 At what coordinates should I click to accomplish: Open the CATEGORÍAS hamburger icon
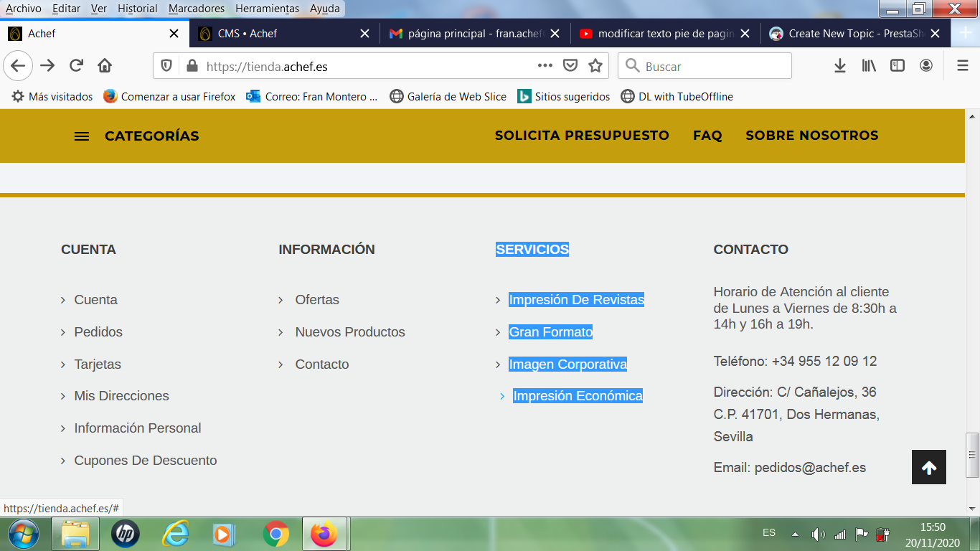pyautogui.click(x=82, y=136)
